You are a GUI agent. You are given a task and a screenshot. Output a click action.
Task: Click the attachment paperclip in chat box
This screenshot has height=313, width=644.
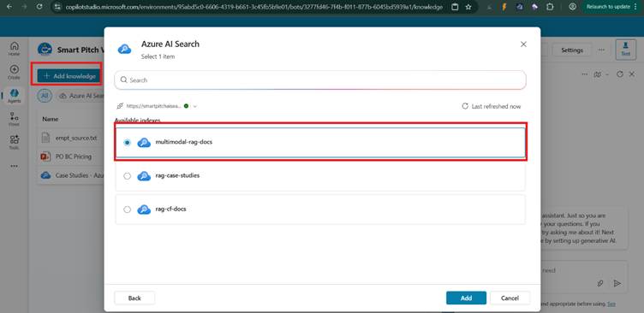(x=600, y=283)
